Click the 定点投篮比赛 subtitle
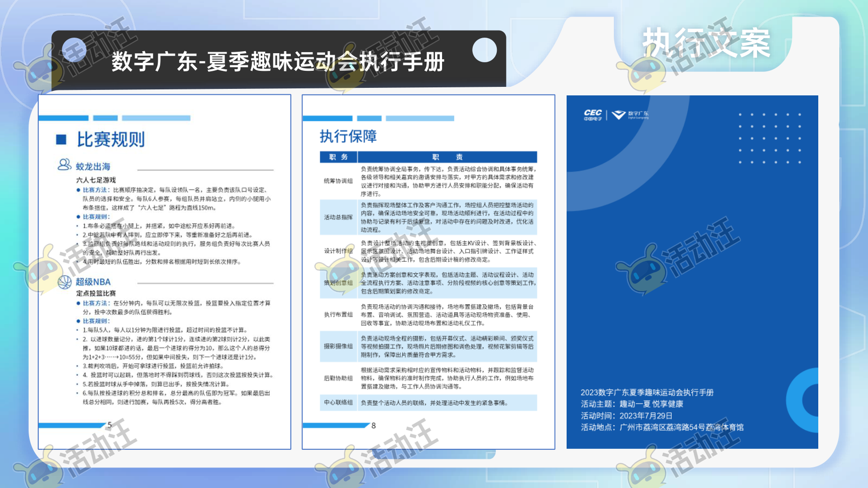 click(96, 293)
